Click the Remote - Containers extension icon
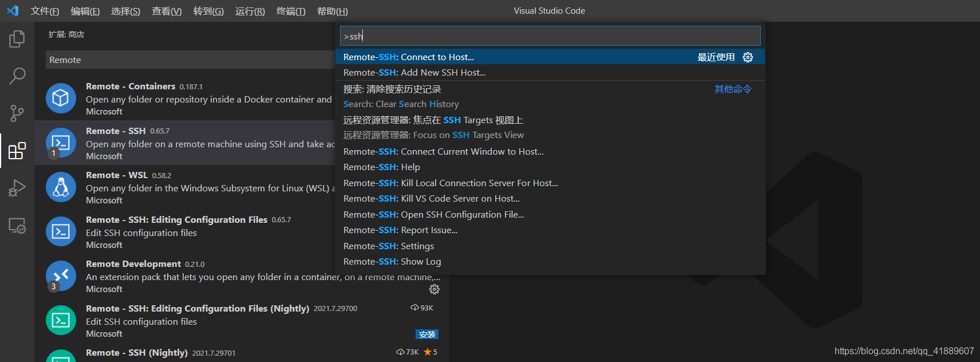 coord(61,99)
